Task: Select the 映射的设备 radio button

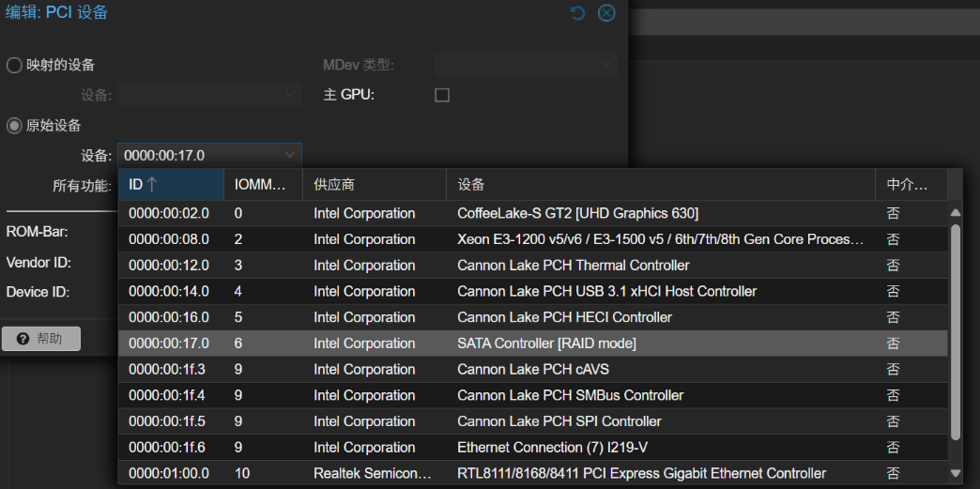Action: (15, 65)
